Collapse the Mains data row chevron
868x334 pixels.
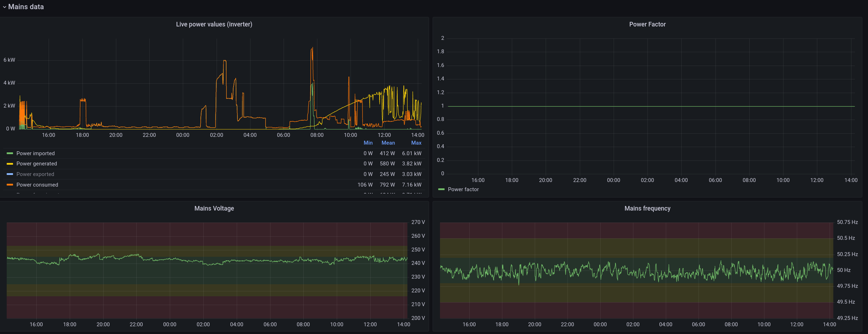(x=4, y=7)
